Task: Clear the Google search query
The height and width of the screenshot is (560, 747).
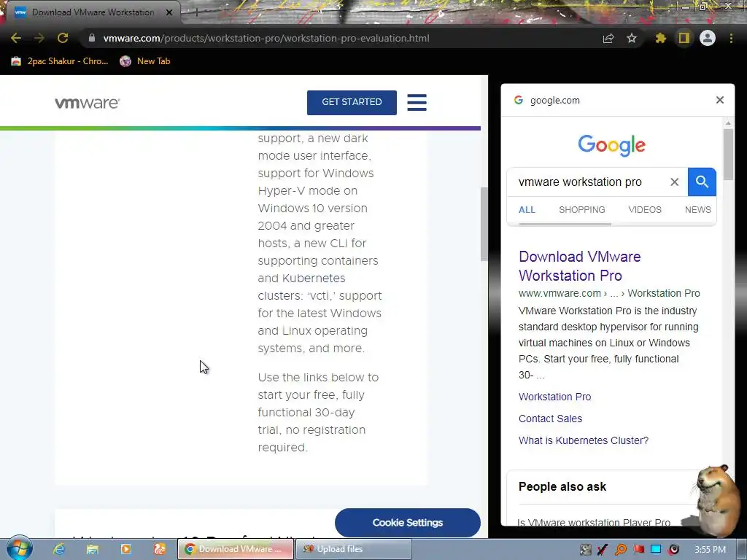Action: 675,182
